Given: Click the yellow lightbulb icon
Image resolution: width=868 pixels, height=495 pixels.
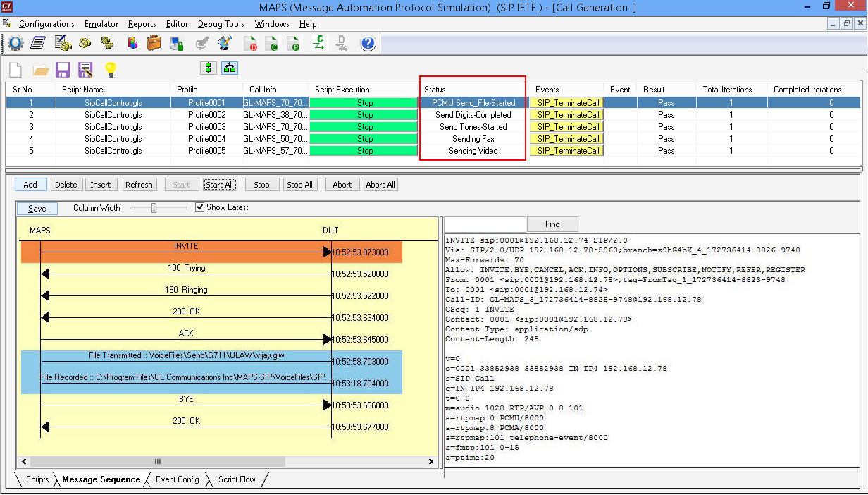Looking at the screenshot, I should (x=110, y=69).
